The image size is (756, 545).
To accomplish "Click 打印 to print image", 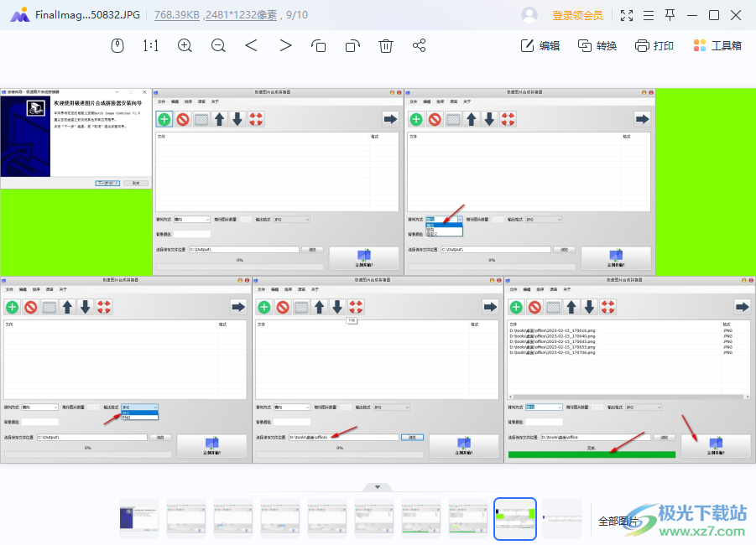I will pos(654,46).
